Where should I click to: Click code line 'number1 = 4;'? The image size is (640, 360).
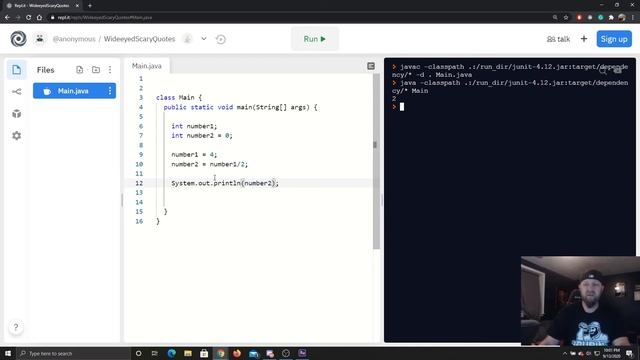click(194, 155)
